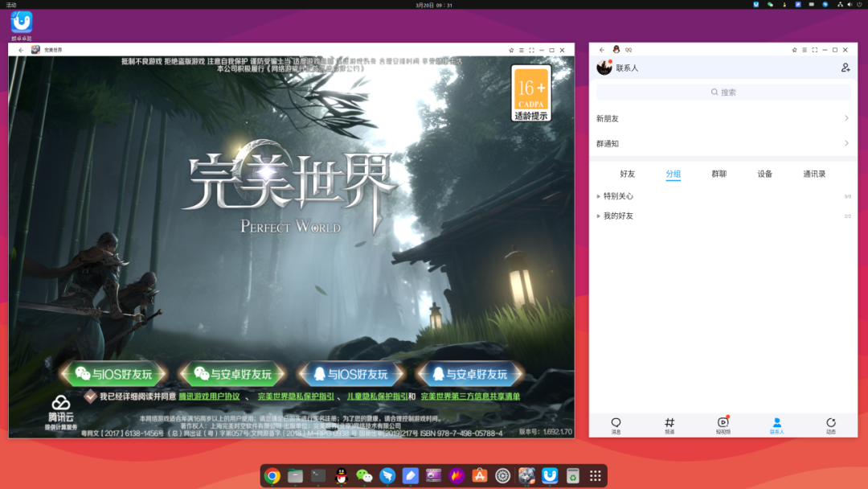Screen dimensions: 868x489
Task: Open the 动态 feed tab in QQ
Action: (830, 425)
